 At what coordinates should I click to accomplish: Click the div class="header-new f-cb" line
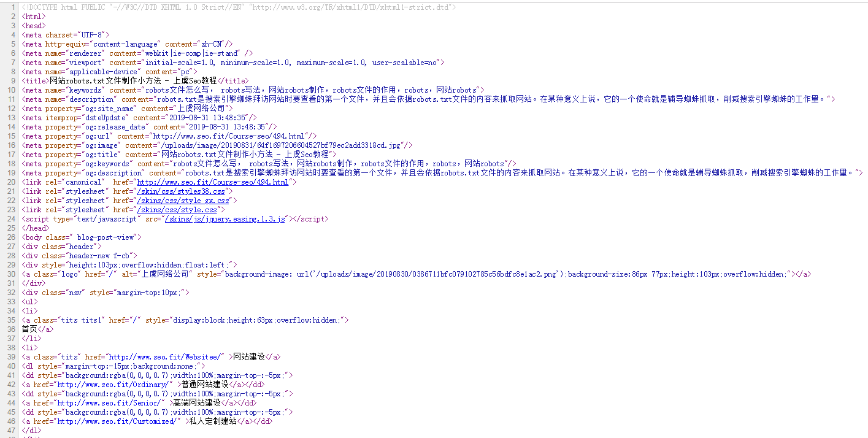[x=79, y=256]
